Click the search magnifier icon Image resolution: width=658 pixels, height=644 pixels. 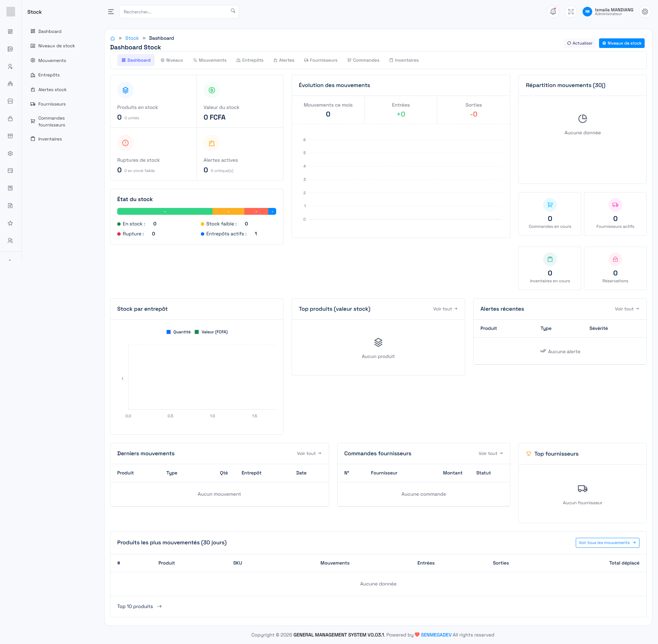pyautogui.click(x=233, y=11)
